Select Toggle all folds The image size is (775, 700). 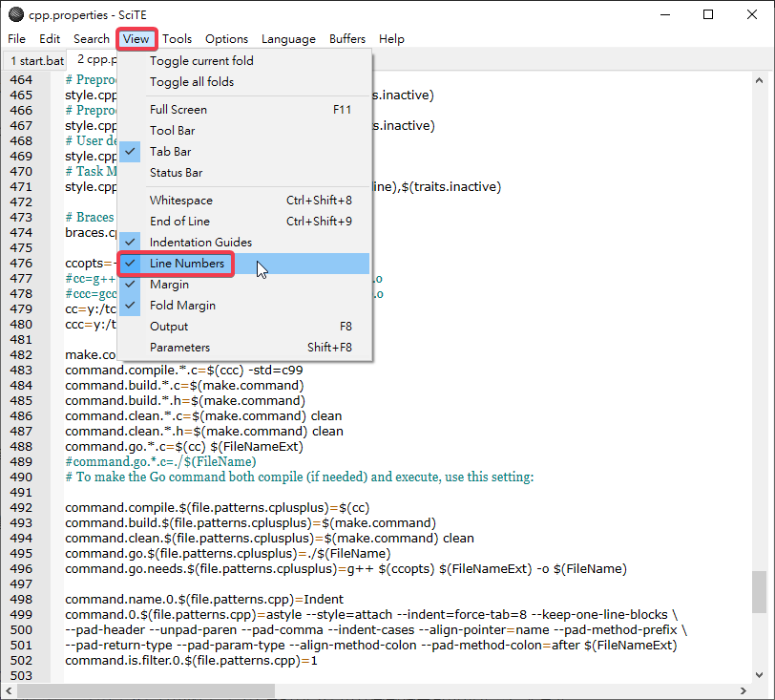(192, 82)
